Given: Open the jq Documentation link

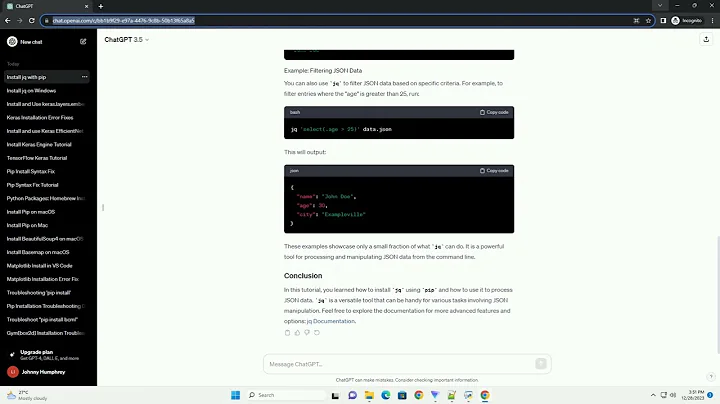Looking at the screenshot, I should [331, 321].
